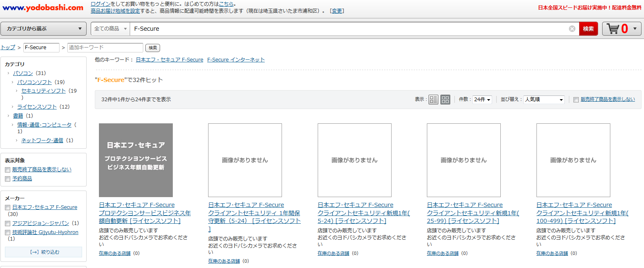Switch to list view display icon
This screenshot has width=644, height=268.
tap(433, 100)
